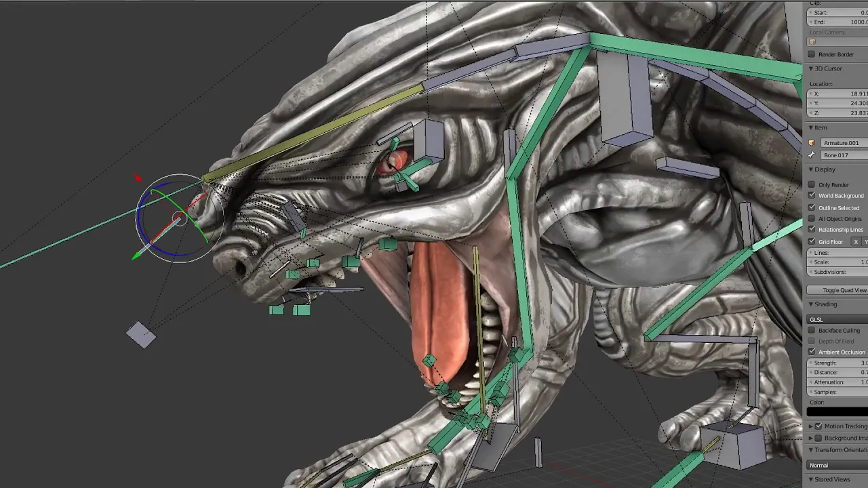Toggle the Motion Tracking checkbox
Image resolution: width=868 pixels, height=488 pixels.
818,426
